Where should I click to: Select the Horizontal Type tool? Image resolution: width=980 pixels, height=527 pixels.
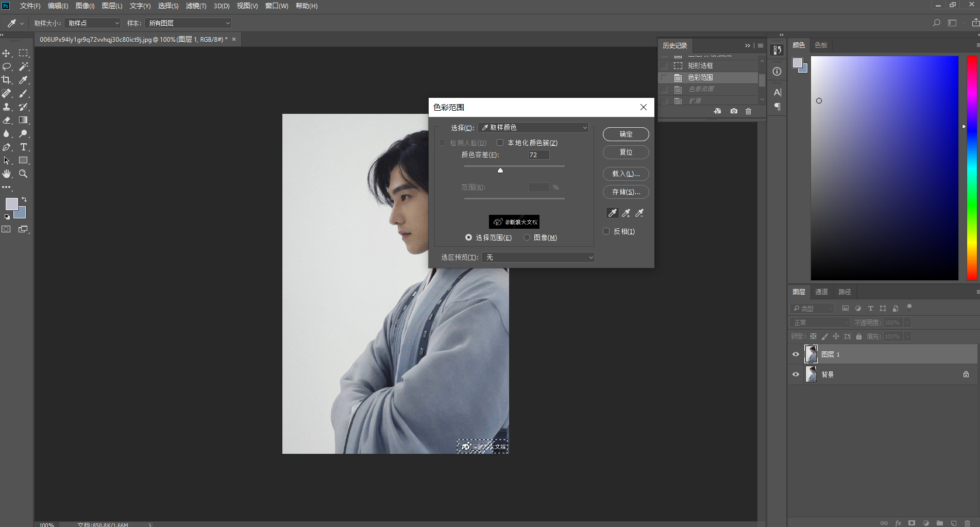(x=23, y=147)
